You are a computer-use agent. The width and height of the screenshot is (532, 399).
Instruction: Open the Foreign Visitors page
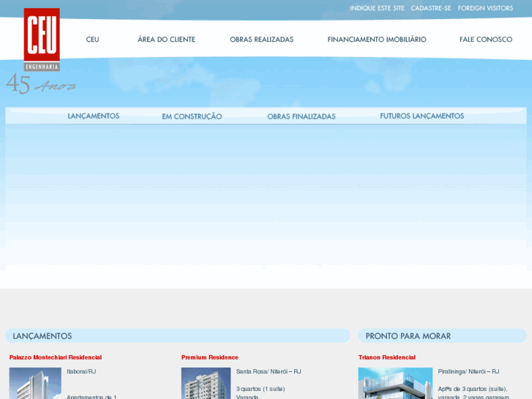pos(485,8)
